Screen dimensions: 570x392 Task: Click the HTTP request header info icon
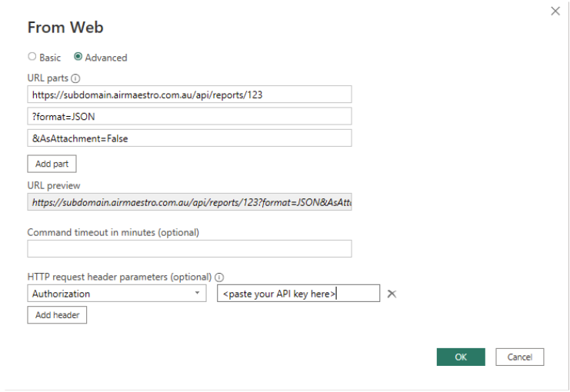pos(219,277)
